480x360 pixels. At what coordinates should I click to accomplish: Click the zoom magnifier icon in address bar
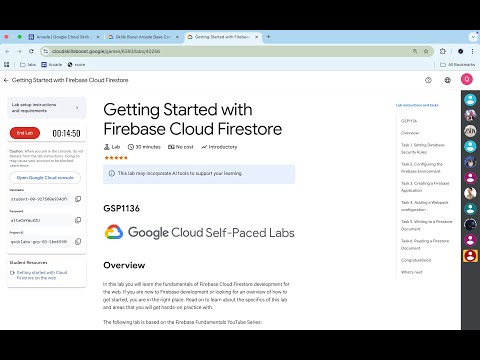tap(415, 51)
